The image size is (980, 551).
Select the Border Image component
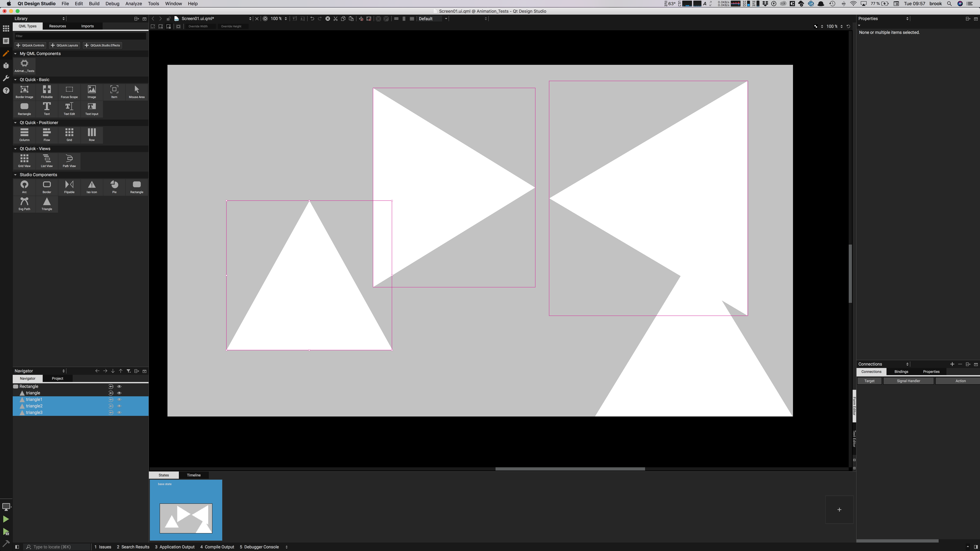(24, 91)
